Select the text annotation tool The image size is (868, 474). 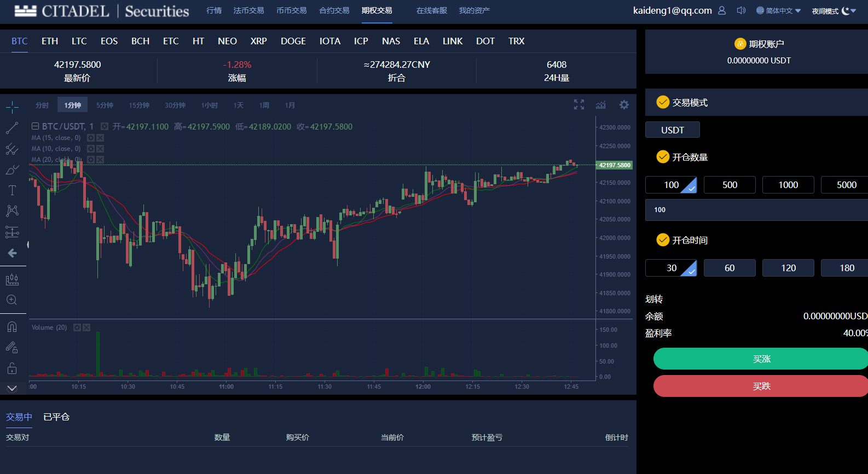(x=12, y=190)
